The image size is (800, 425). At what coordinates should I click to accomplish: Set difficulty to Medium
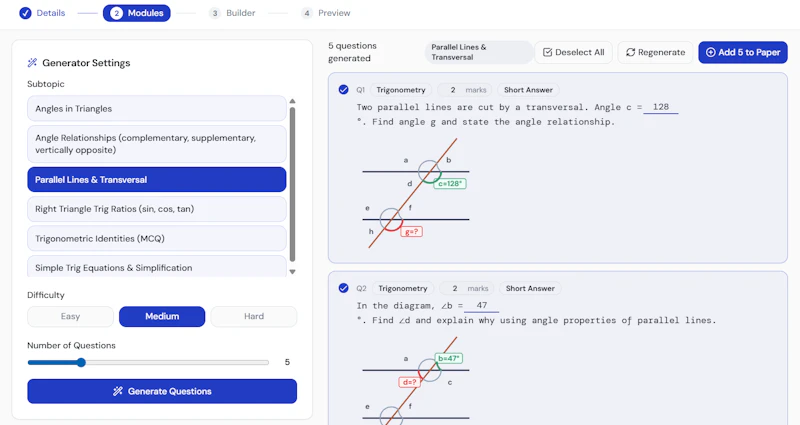(162, 316)
